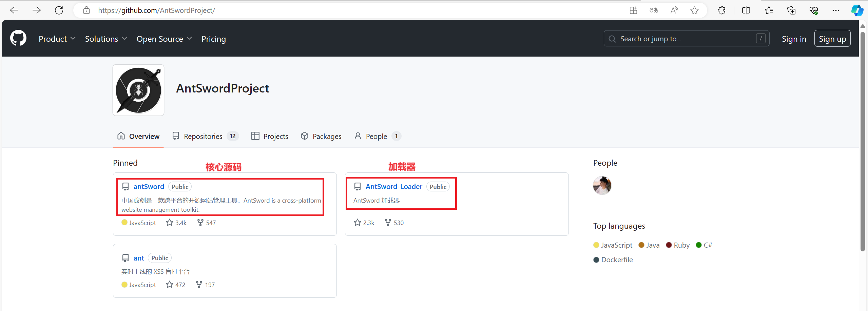Go forward in browser history

tap(37, 11)
